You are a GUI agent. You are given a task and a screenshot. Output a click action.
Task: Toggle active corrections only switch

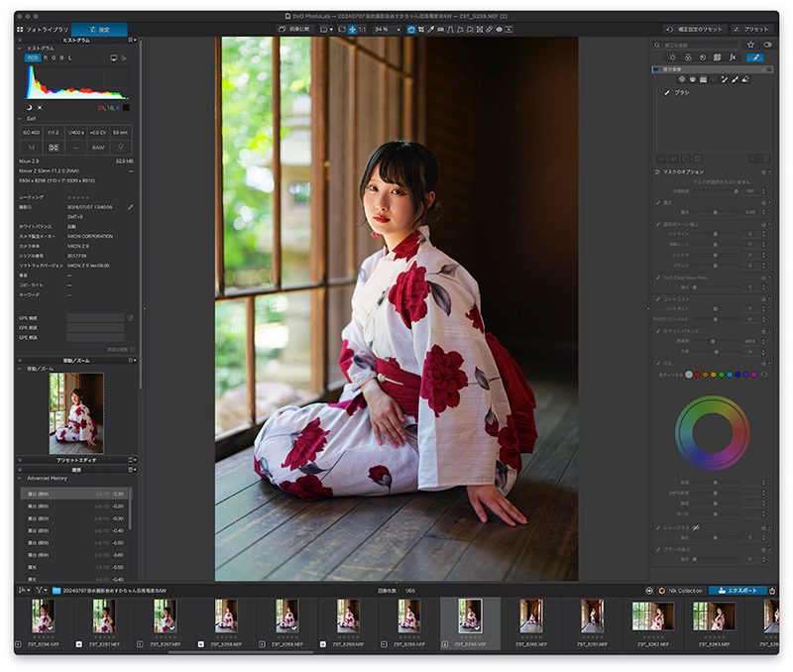pos(768,45)
